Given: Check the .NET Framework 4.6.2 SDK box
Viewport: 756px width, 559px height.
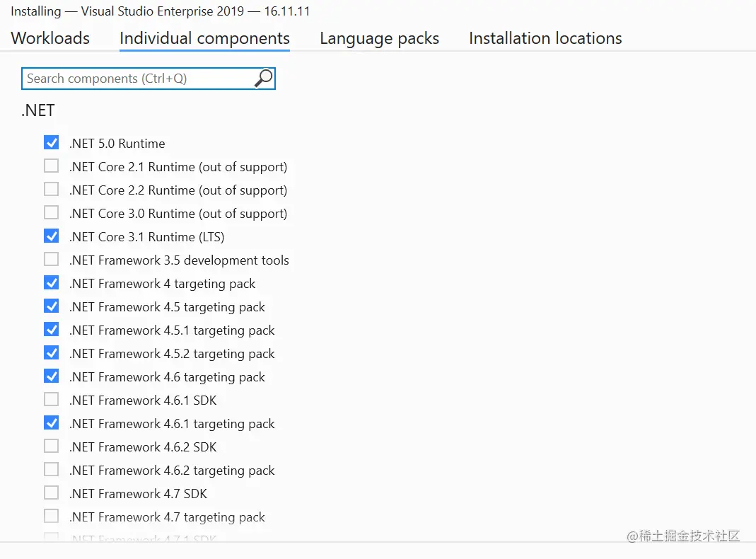Looking at the screenshot, I should [x=51, y=446].
